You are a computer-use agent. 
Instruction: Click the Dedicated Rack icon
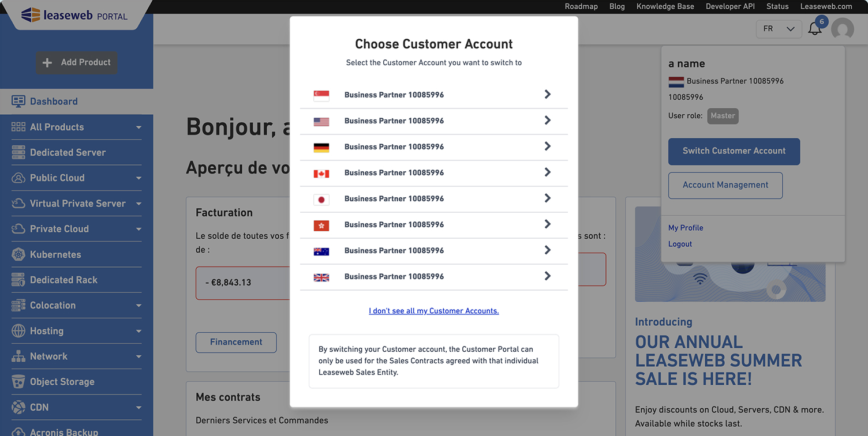pos(18,280)
